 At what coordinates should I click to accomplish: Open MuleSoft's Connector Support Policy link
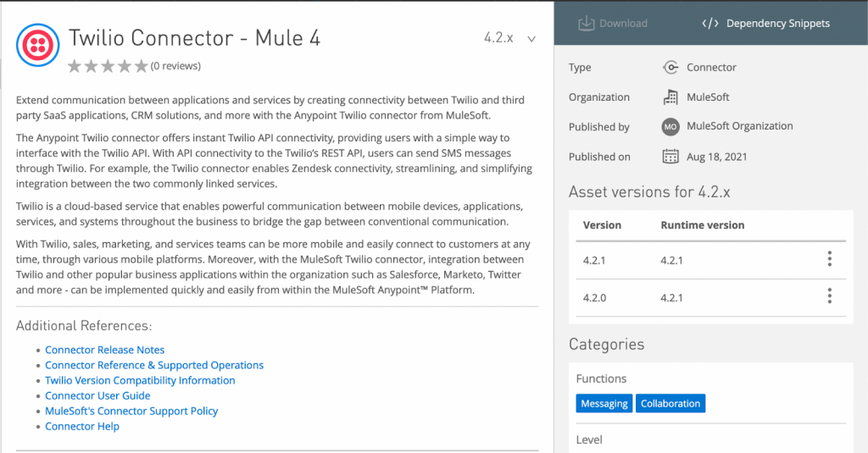131,411
